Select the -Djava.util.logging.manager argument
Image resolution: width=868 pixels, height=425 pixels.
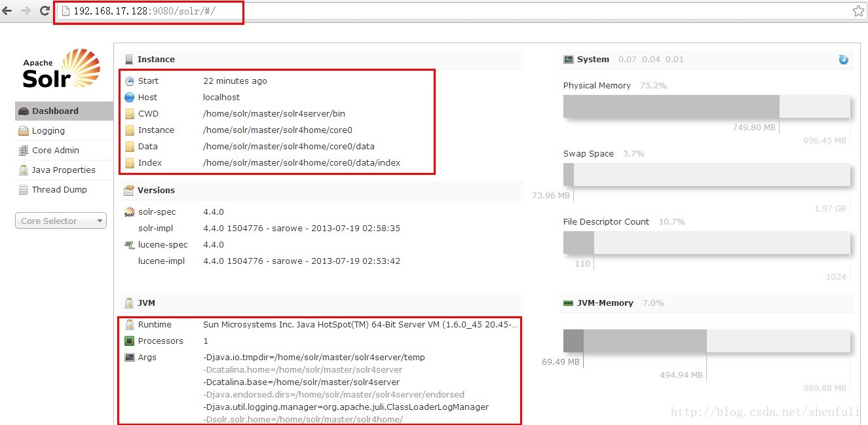pos(346,407)
